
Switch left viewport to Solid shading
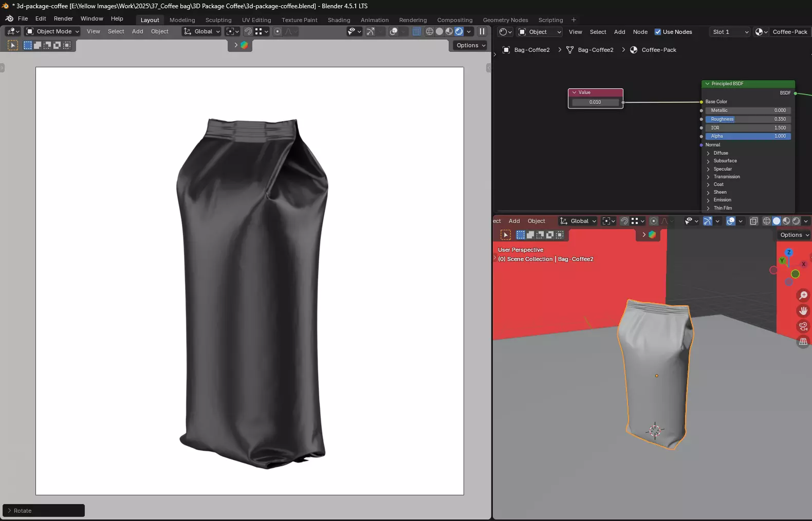click(439, 31)
